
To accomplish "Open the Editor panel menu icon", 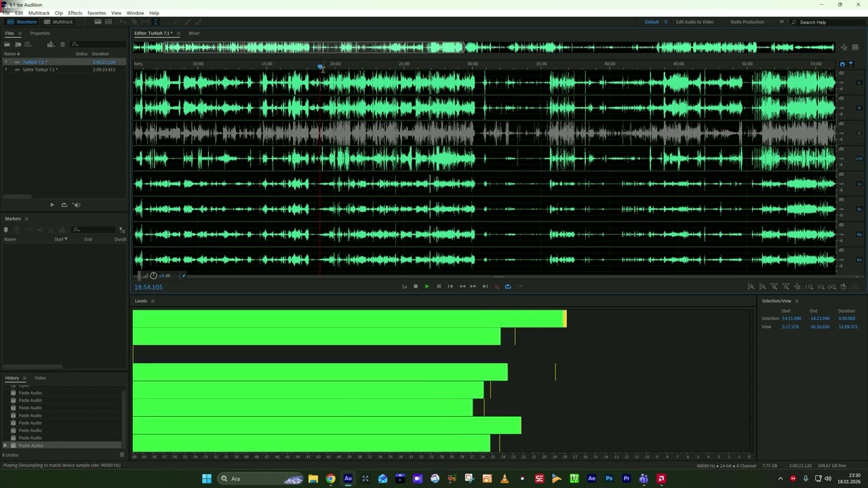I will click(x=178, y=33).
